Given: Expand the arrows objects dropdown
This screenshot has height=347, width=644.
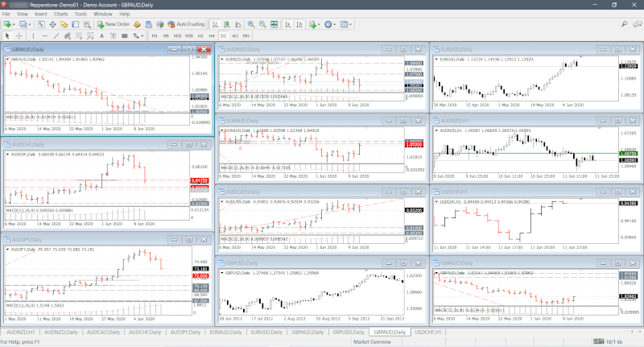Looking at the screenshot, I should (139, 35).
